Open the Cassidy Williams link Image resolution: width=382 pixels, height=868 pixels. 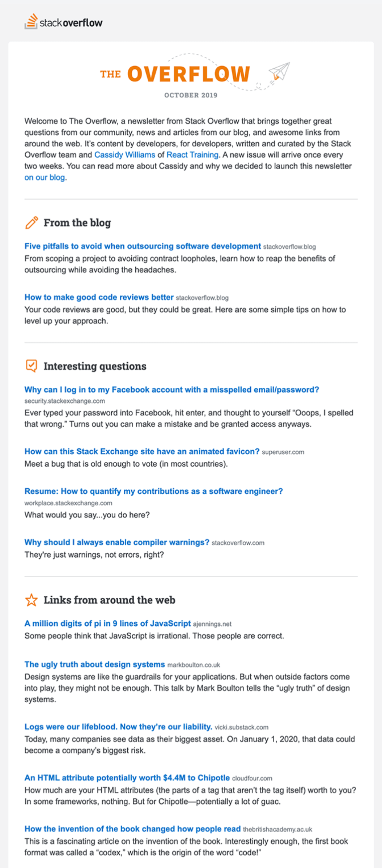pos(124,155)
